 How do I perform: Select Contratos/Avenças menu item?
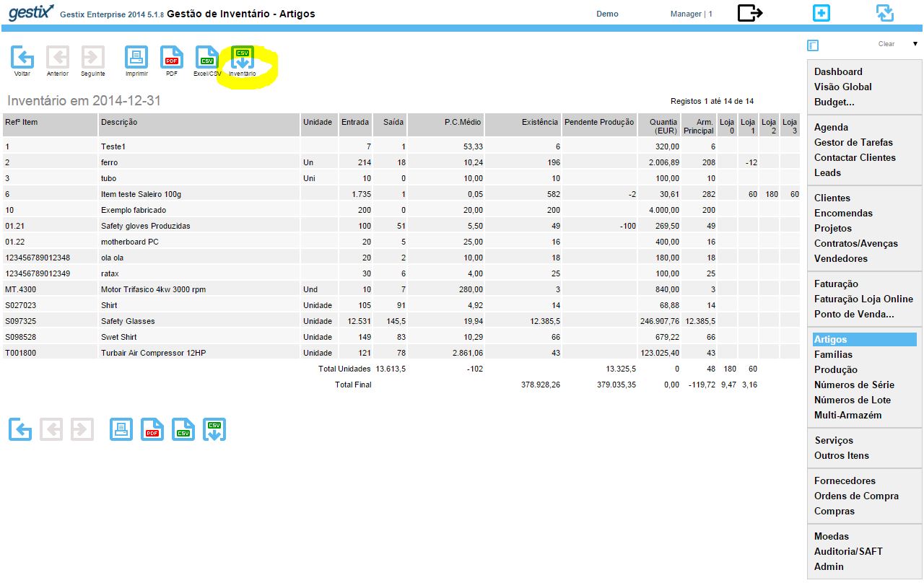[856, 243]
